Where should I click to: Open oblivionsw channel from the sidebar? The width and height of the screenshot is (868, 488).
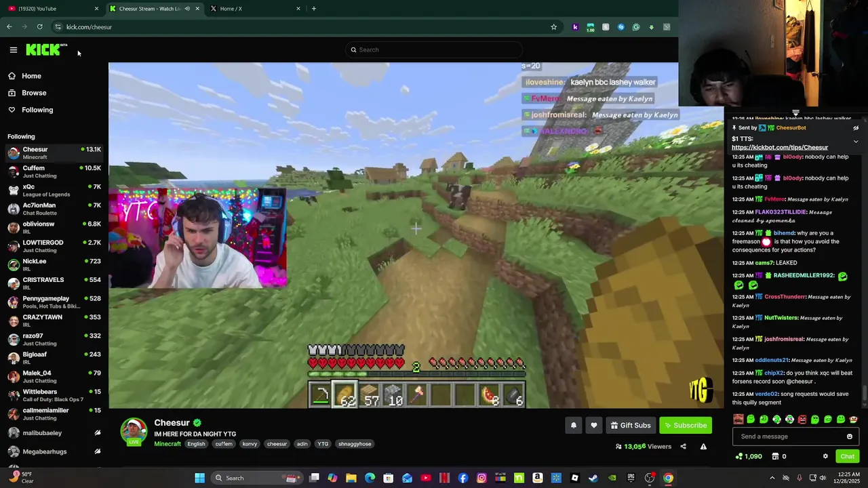coord(54,228)
